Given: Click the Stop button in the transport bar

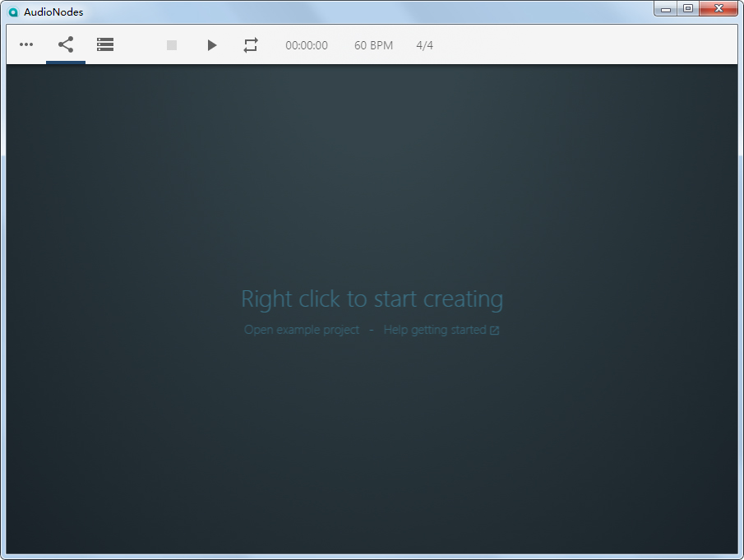Looking at the screenshot, I should click(x=172, y=45).
